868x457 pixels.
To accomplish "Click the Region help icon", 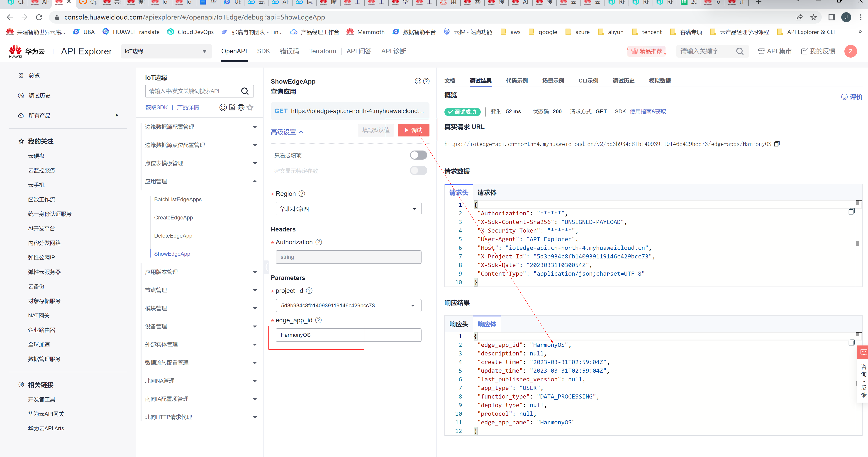I will [x=302, y=194].
